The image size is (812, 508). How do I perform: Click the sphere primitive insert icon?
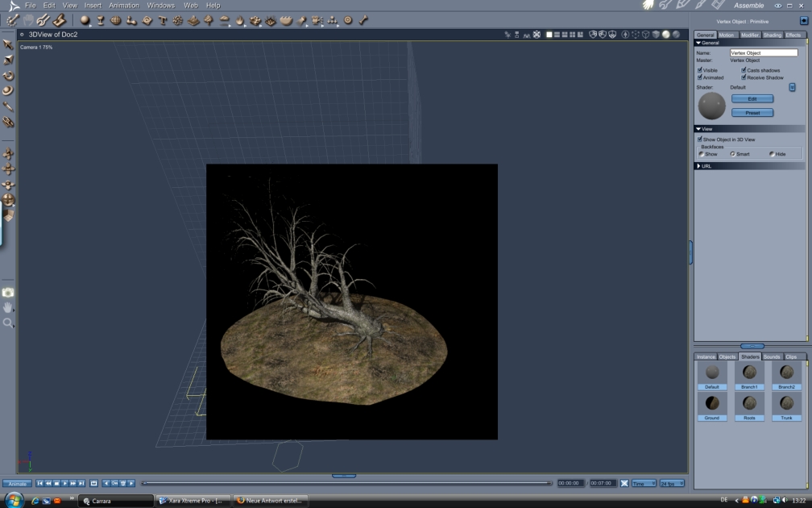[85, 20]
